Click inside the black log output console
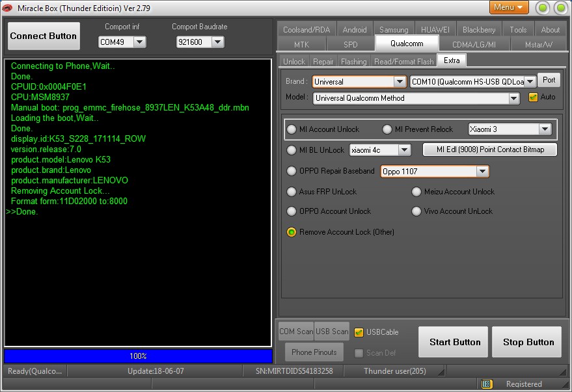 point(138,203)
